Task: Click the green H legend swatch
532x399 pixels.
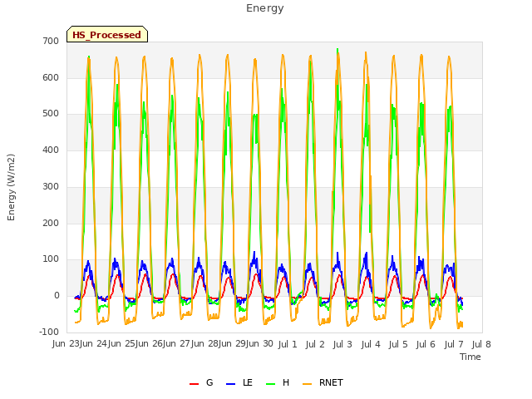Action: coord(271,384)
